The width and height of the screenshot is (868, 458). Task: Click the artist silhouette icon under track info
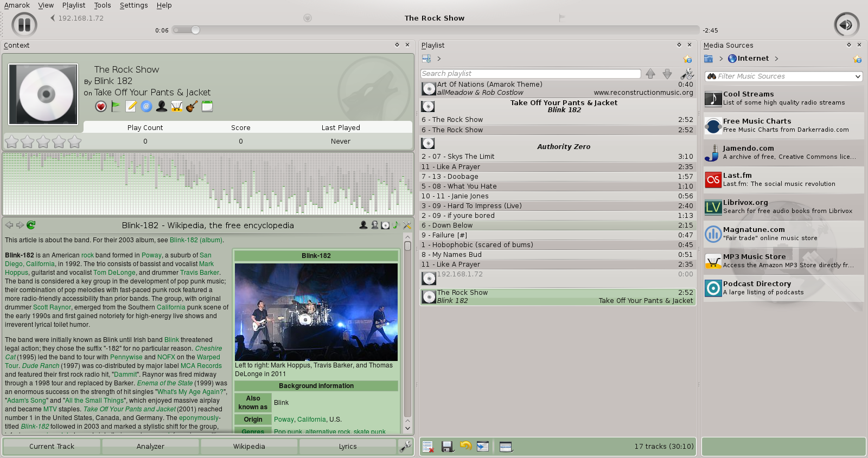(162, 106)
